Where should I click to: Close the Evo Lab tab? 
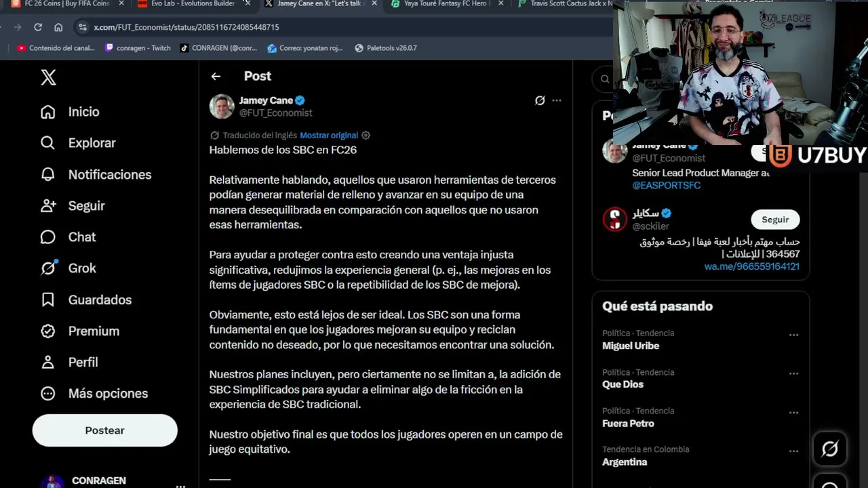click(248, 3)
